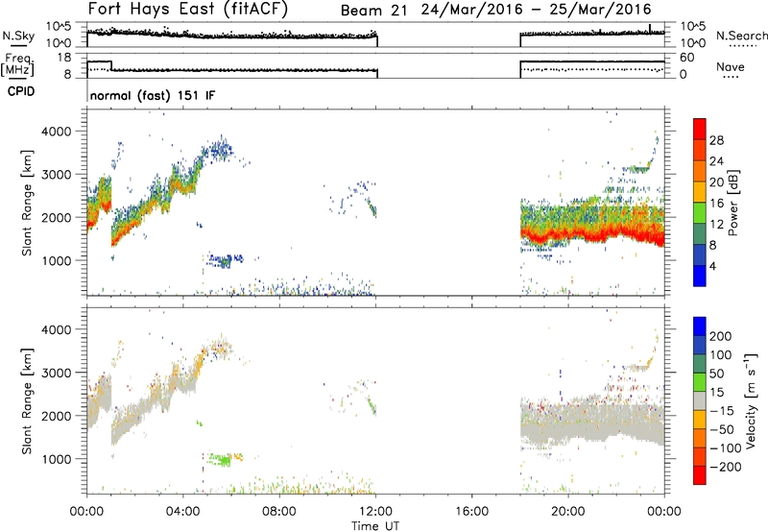Screen dimensions: 768x532
Task: Click the 'Slant Range [km]' label of power panel
Action: 27,203
